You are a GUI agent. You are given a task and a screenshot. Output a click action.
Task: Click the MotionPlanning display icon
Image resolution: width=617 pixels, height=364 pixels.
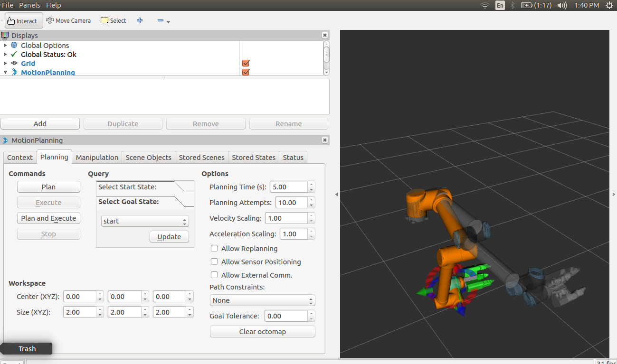click(x=14, y=72)
